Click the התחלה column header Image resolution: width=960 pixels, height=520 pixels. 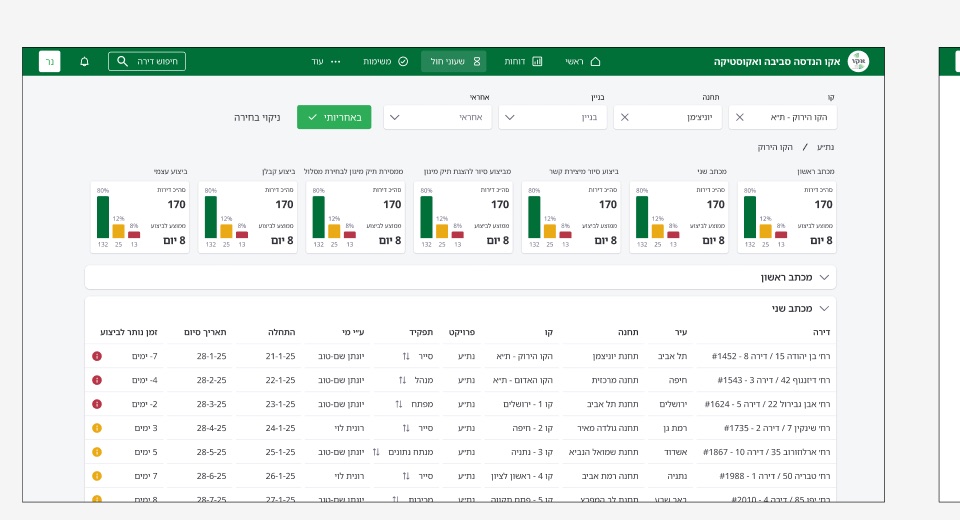click(282, 332)
